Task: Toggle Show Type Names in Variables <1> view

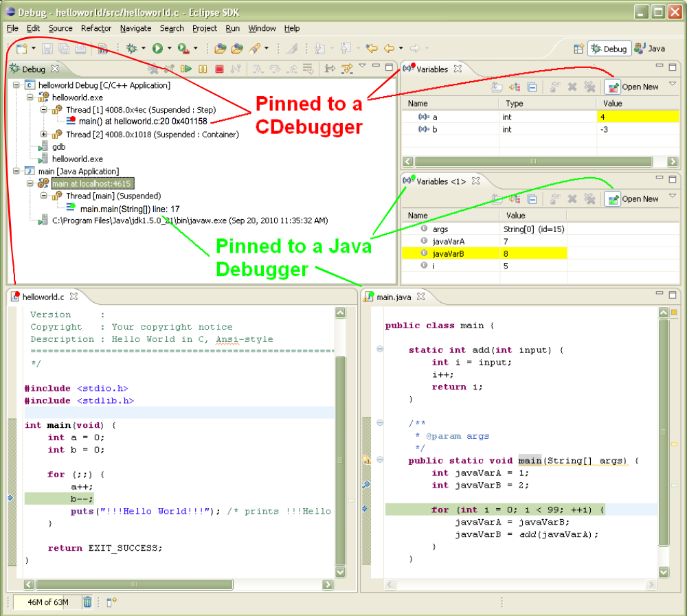Action: [497, 199]
